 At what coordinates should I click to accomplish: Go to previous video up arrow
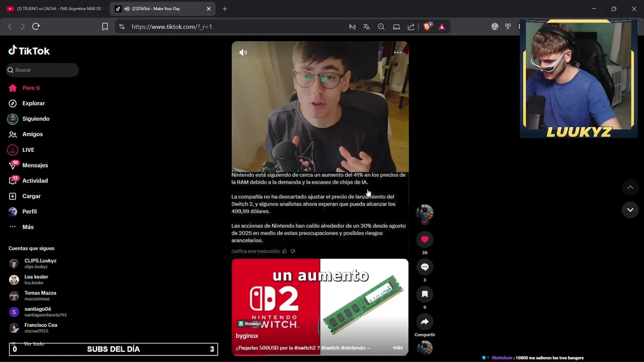tap(630, 188)
